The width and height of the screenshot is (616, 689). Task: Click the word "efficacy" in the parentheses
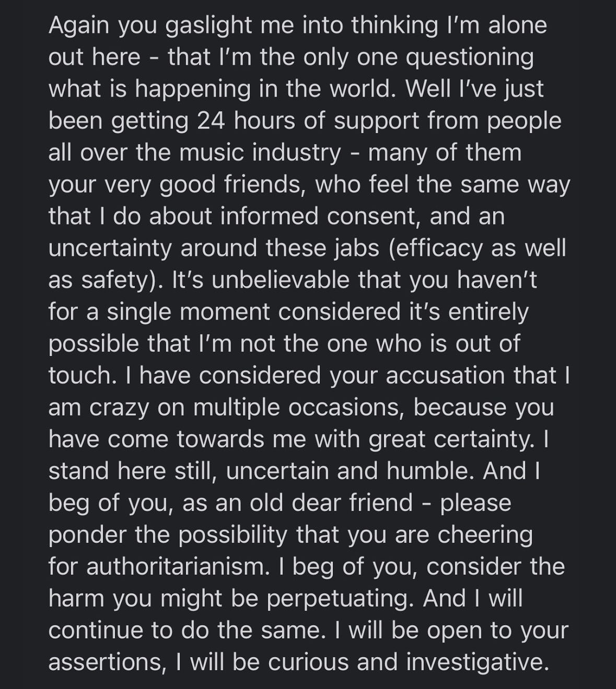pos(438,248)
